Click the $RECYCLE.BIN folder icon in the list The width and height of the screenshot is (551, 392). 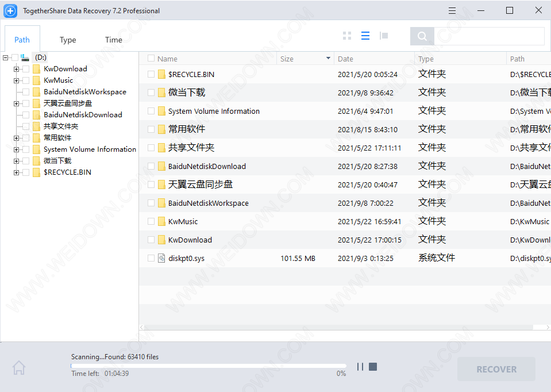[x=161, y=74]
